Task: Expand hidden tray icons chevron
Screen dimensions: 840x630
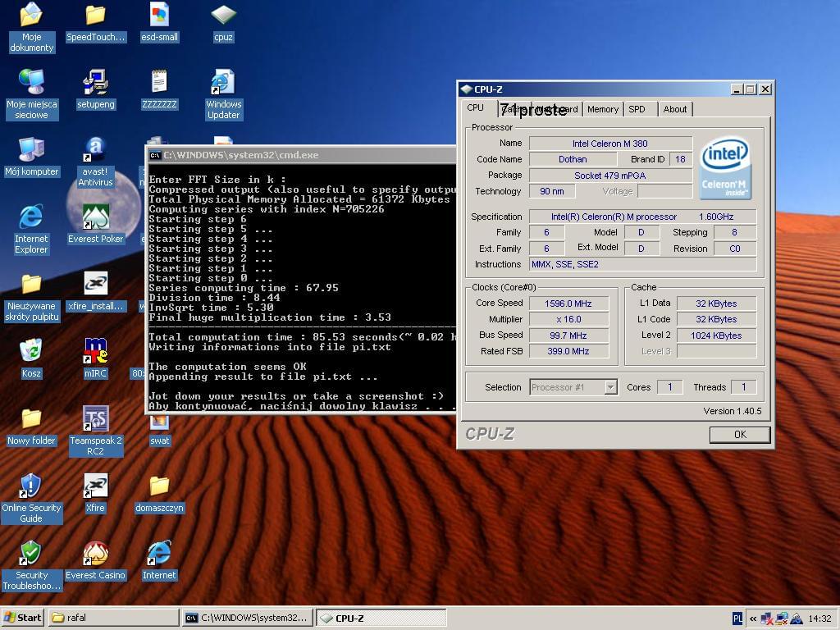Action: click(753, 619)
